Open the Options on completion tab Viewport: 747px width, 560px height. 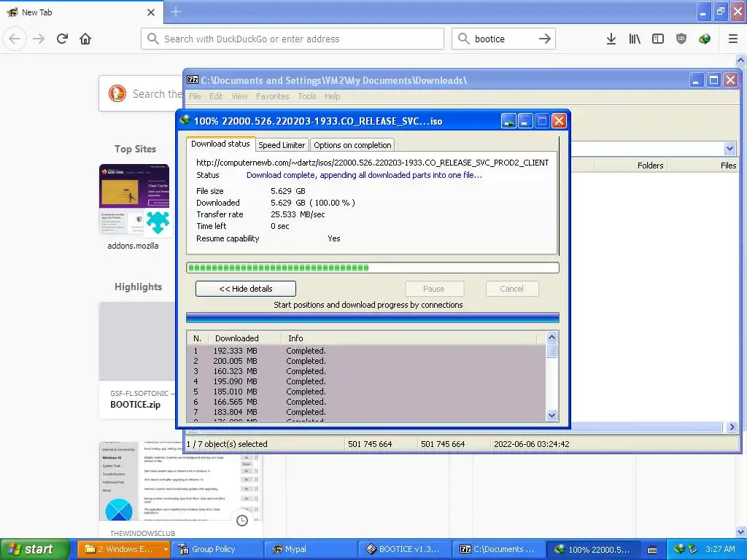tap(352, 145)
